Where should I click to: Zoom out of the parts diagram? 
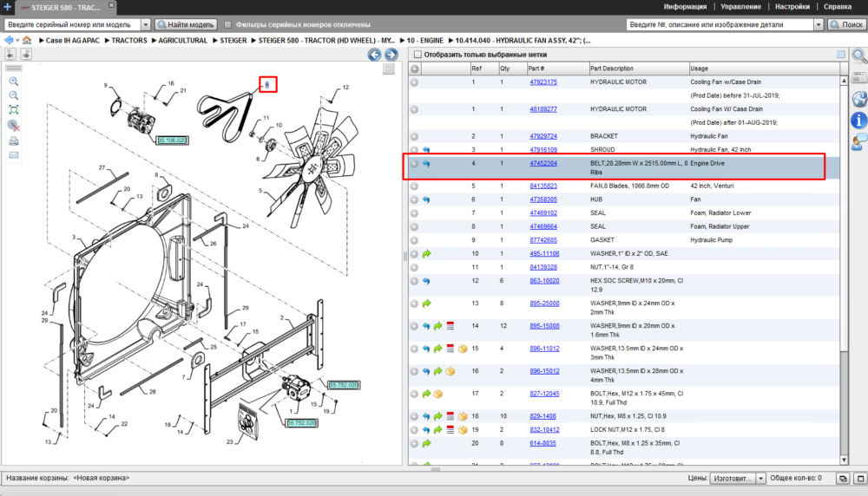(x=14, y=95)
